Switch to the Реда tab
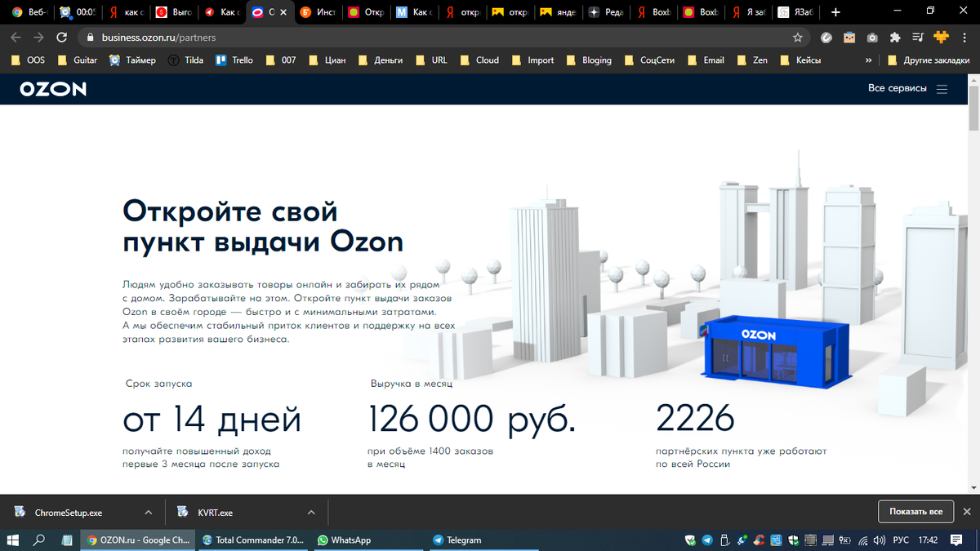The image size is (980, 551). click(607, 12)
